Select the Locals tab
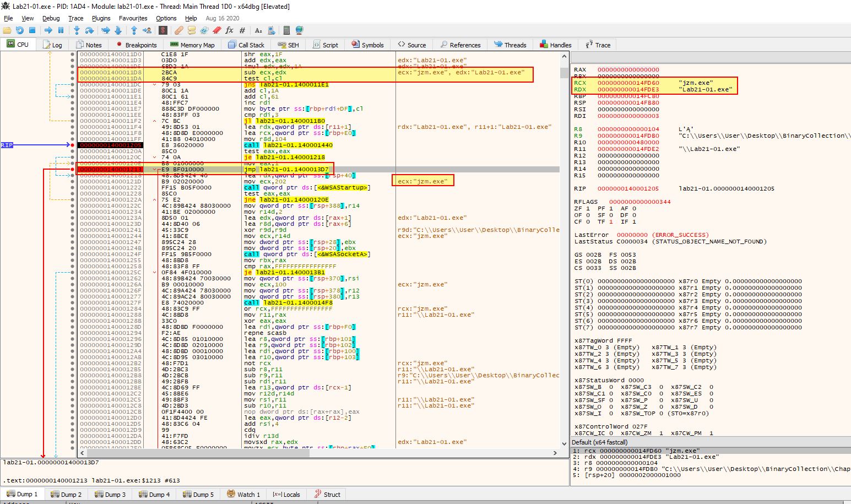 (286, 494)
